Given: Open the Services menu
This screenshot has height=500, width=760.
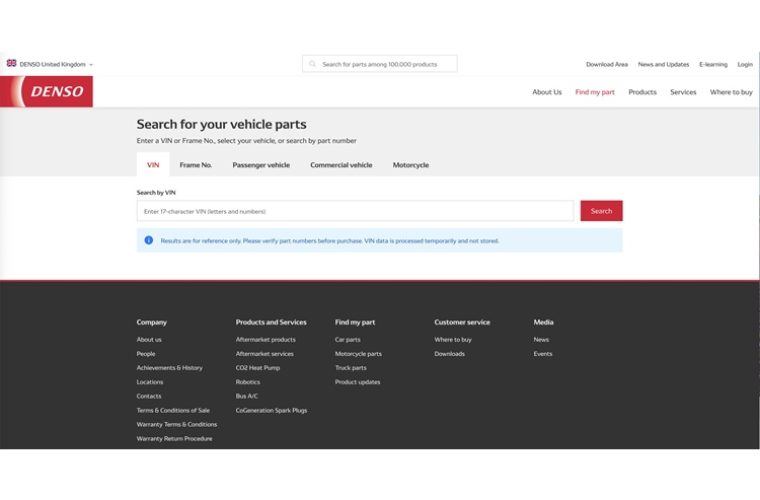Looking at the screenshot, I should pos(683,92).
